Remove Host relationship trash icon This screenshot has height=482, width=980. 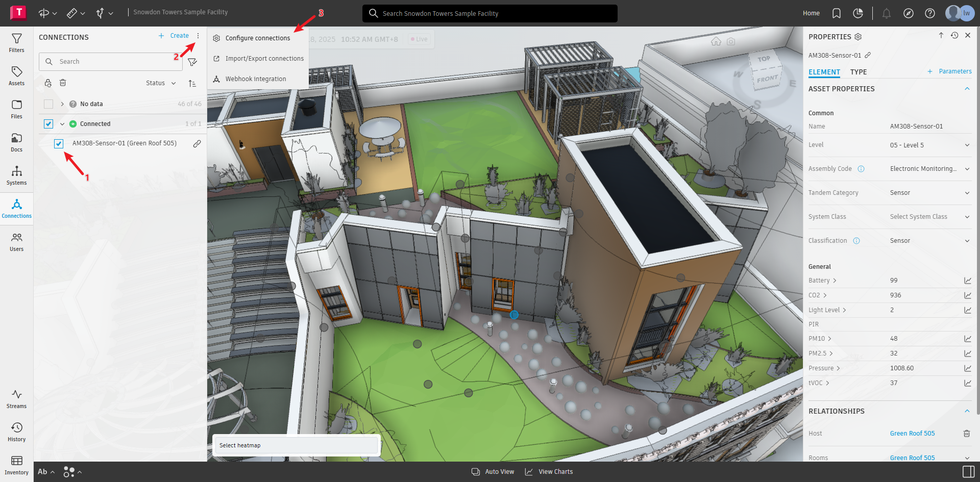tap(966, 434)
